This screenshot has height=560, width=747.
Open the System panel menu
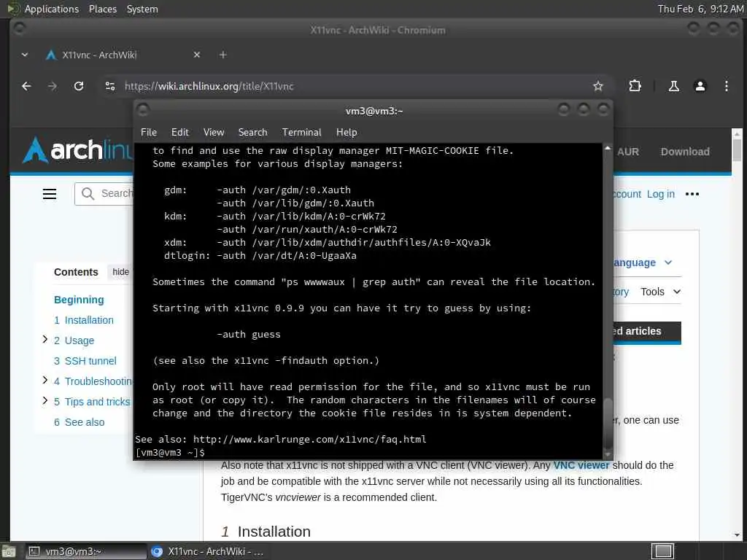coord(142,9)
